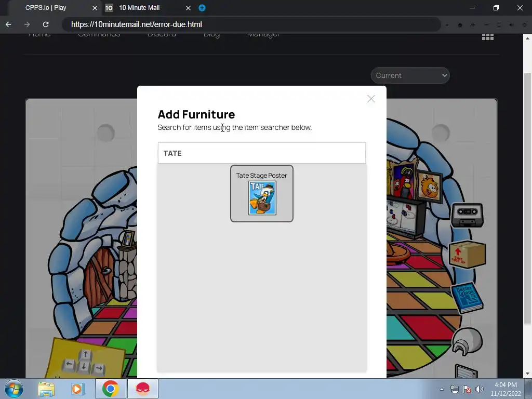Click the minus icon in browser toolbar

click(x=486, y=25)
